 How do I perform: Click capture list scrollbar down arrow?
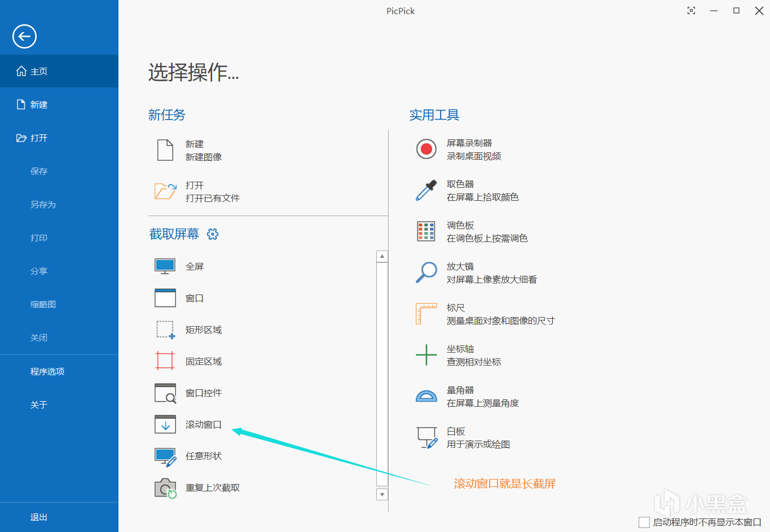point(382,495)
